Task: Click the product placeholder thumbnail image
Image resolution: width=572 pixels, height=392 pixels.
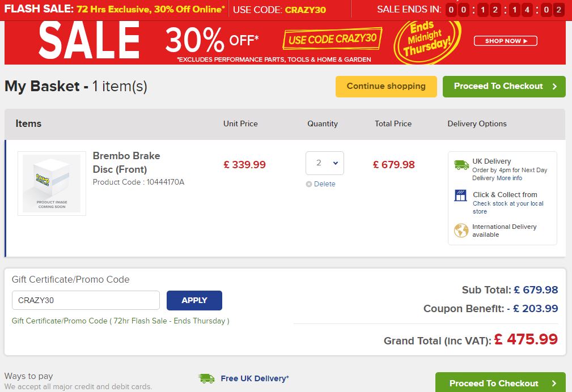Action: 52,183
